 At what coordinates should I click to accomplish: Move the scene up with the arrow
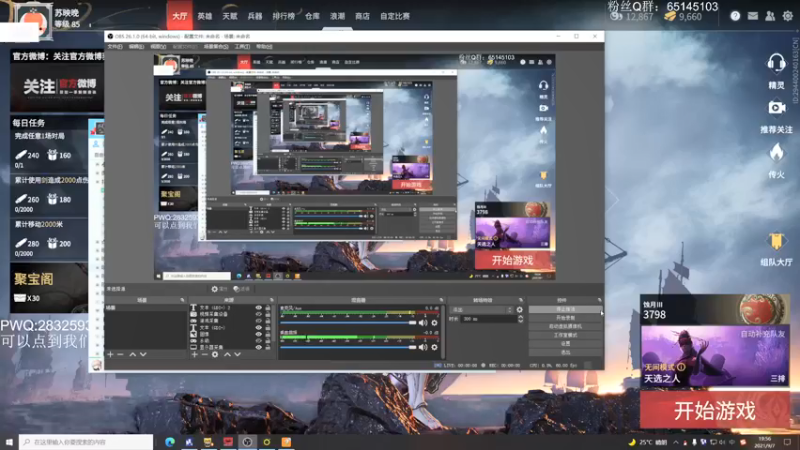click(133, 354)
